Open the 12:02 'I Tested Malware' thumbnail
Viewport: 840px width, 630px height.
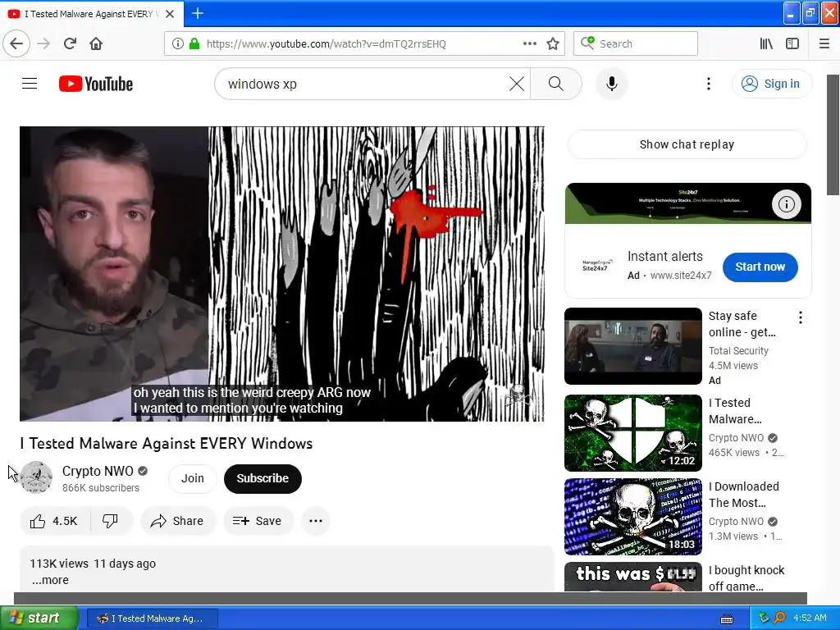click(632, 433)
